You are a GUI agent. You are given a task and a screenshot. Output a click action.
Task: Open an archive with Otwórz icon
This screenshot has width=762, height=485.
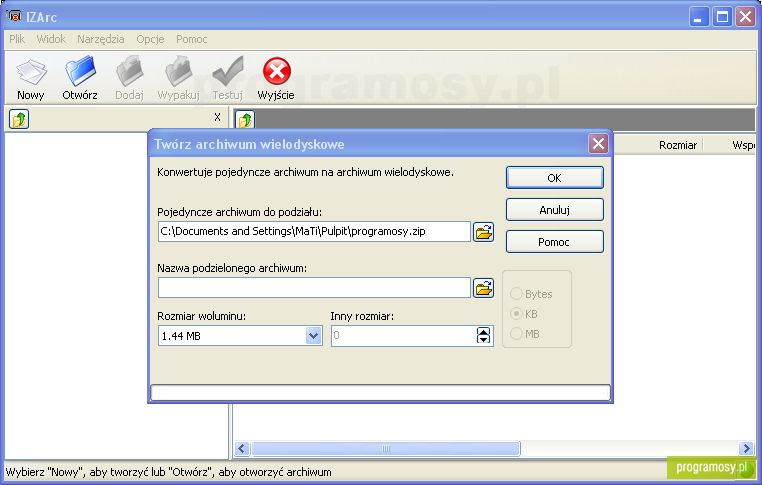80,78
